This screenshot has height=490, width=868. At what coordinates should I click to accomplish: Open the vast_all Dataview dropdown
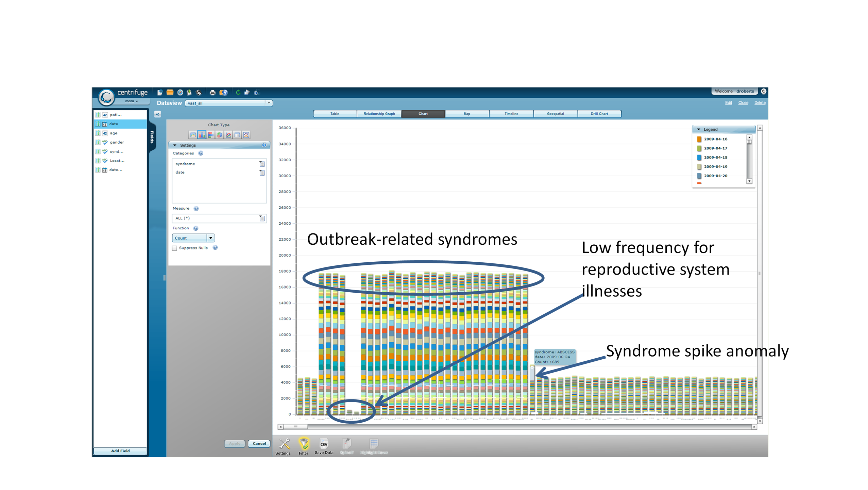(269, 103)
